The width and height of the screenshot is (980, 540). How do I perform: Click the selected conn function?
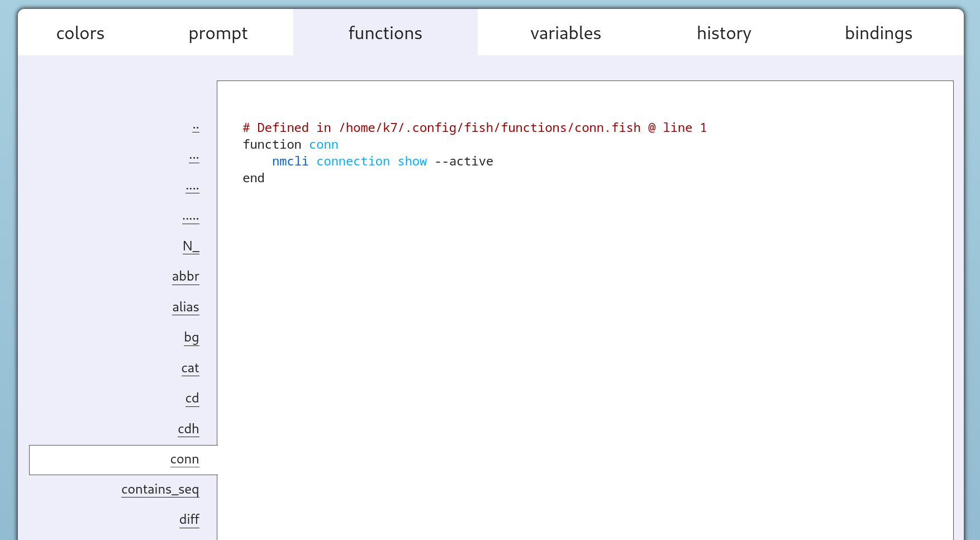184,460
